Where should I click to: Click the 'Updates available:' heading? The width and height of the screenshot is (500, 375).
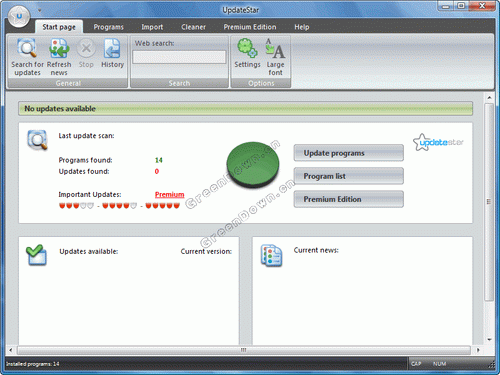(89, 251)
